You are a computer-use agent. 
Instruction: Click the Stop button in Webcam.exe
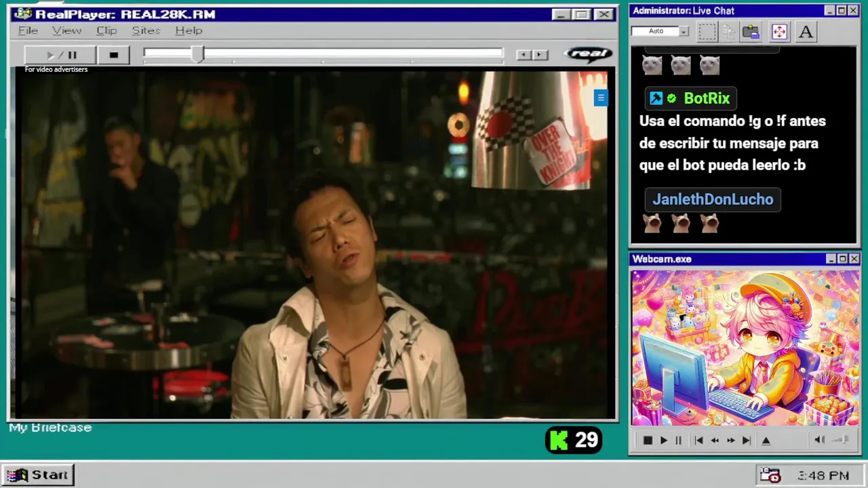pyautogui.click(x=648, y=441)
